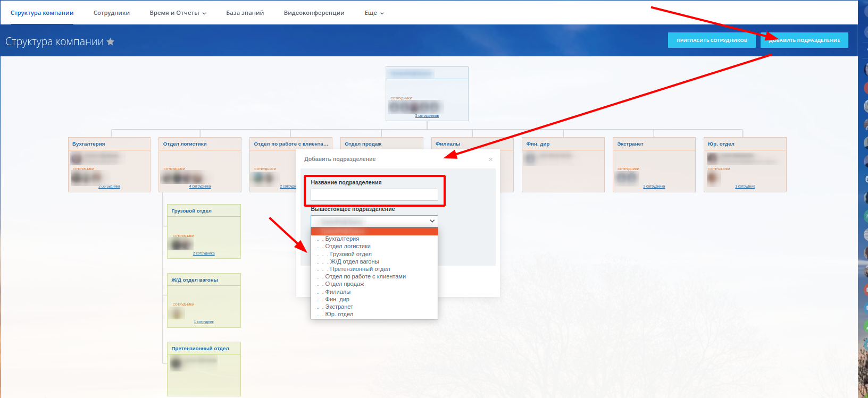The width and height of the screenshot is (868, 398).
Task: Focus the Название подразделения input field
Action: pos(374,194)
